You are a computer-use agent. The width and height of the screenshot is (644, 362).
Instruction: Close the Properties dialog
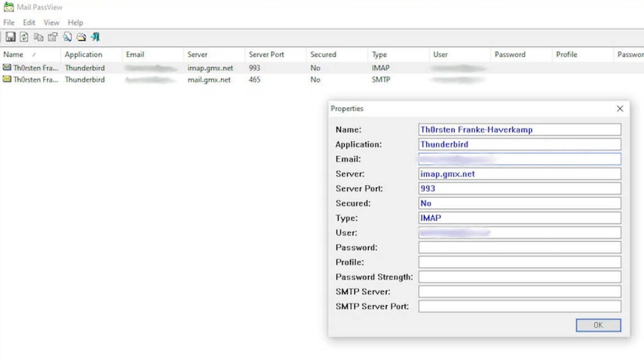(619, 109)
